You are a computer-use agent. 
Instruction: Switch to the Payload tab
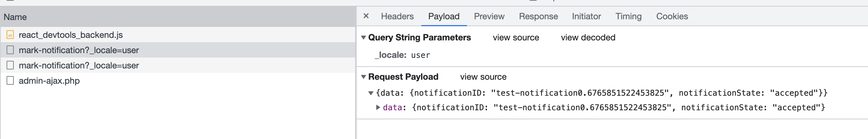point(444,16)
